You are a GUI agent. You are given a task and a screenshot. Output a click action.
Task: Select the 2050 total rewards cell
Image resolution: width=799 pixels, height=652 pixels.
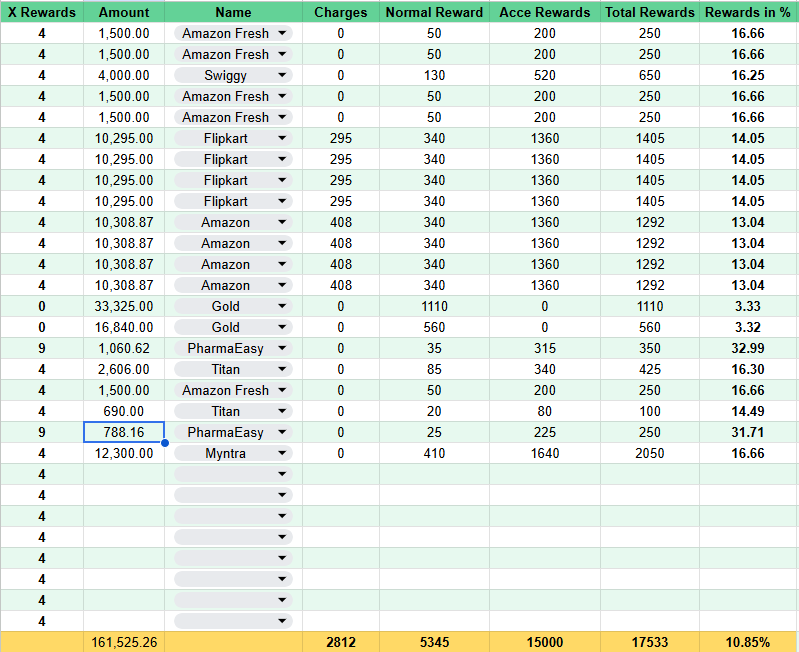(x=650, y=453)
